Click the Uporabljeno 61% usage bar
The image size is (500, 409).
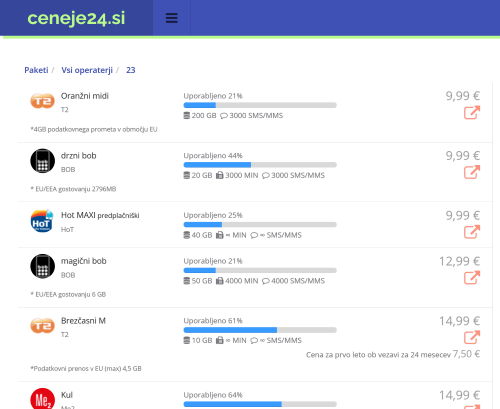click(260, 330)
